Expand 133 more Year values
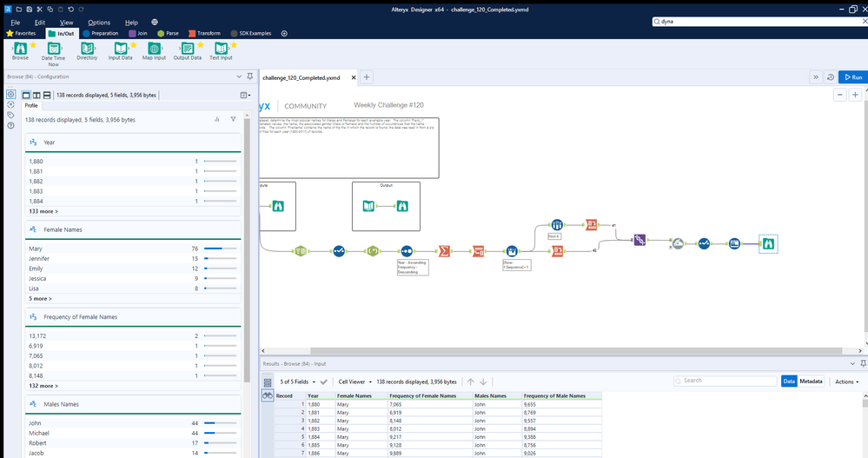 (x=43, y=211)
